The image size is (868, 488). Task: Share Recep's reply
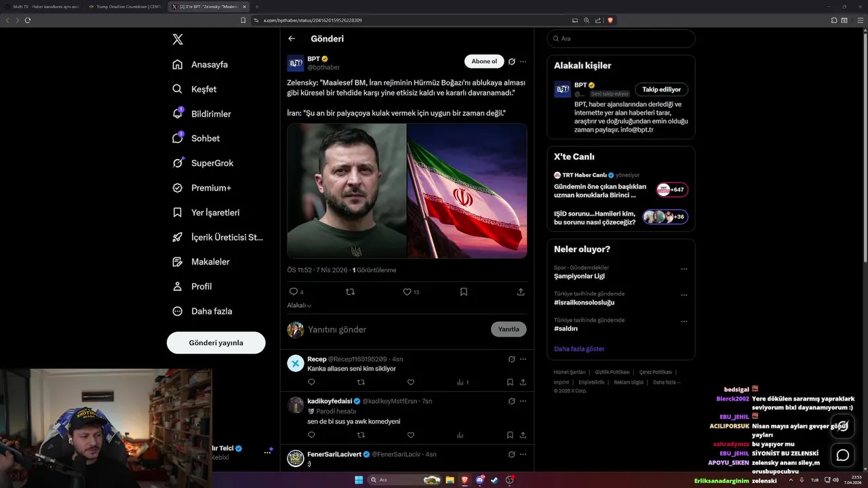[x=523, y=382]
